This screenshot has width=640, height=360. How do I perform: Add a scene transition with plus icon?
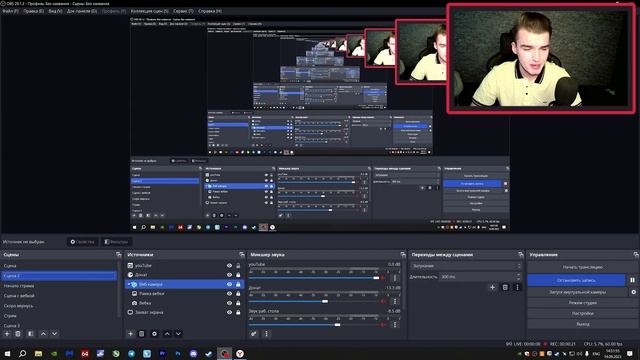[492, 287]
